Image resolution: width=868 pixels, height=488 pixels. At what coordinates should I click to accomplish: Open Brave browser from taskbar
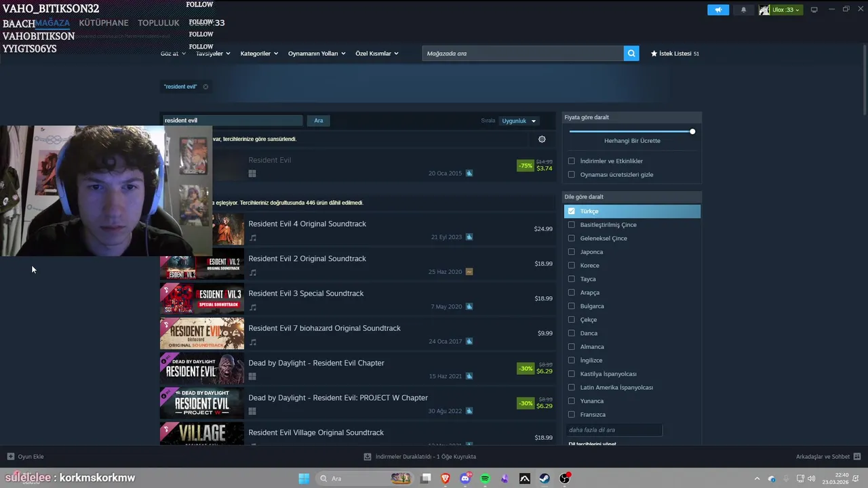(x=446, y=479)
